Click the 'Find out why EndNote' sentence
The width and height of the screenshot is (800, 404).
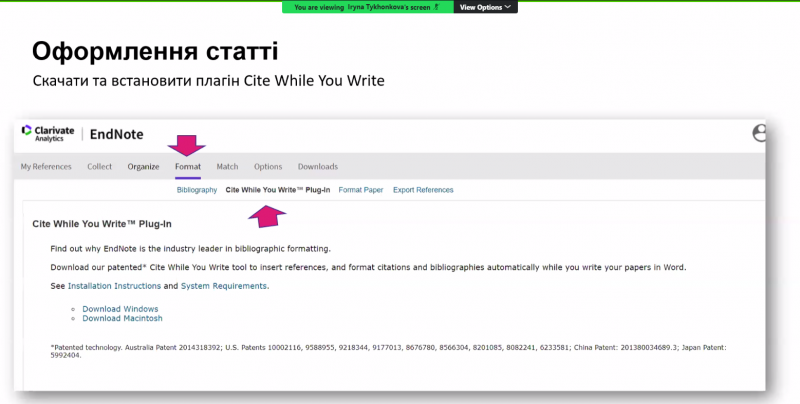coord(190,249)
